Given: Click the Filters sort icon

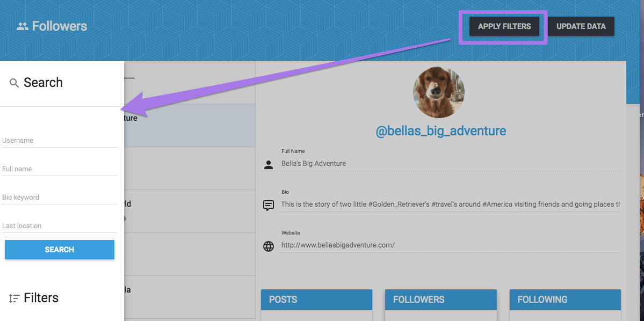Looking at the screenshot, I should pyautogui.click(x=14, y=298).
